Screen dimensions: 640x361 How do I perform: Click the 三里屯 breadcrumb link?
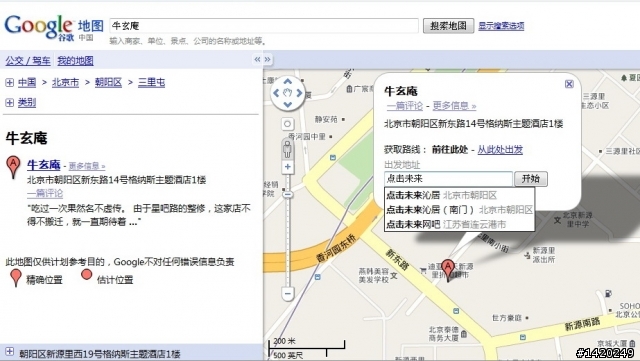[151, 82]
